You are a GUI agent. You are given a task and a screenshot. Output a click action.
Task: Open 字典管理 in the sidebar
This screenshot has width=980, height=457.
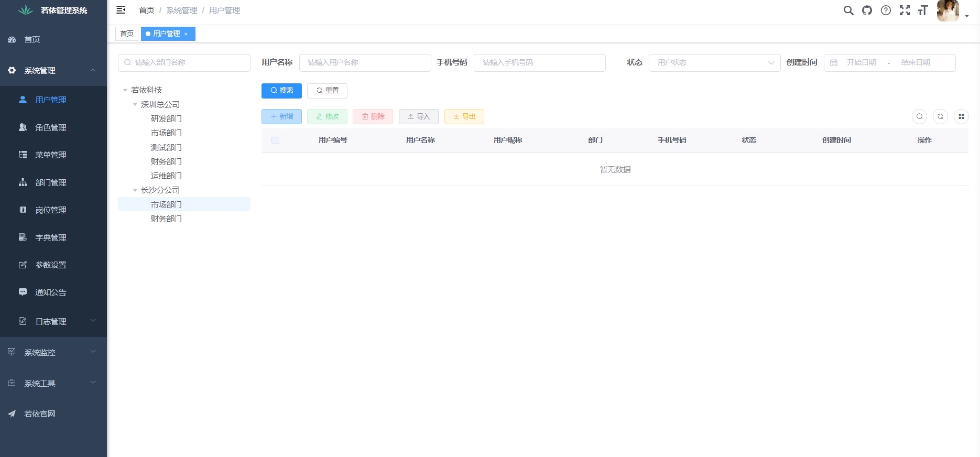[x=53, y=237]
